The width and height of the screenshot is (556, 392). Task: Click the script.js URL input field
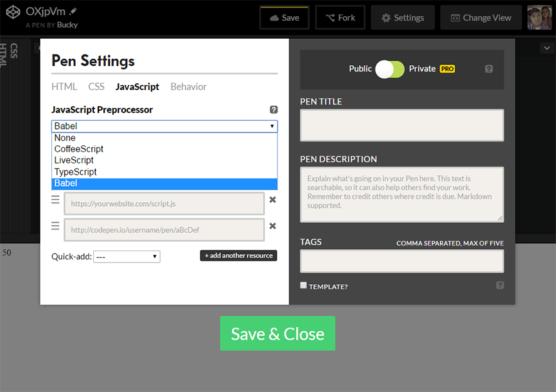pos(164,204)
